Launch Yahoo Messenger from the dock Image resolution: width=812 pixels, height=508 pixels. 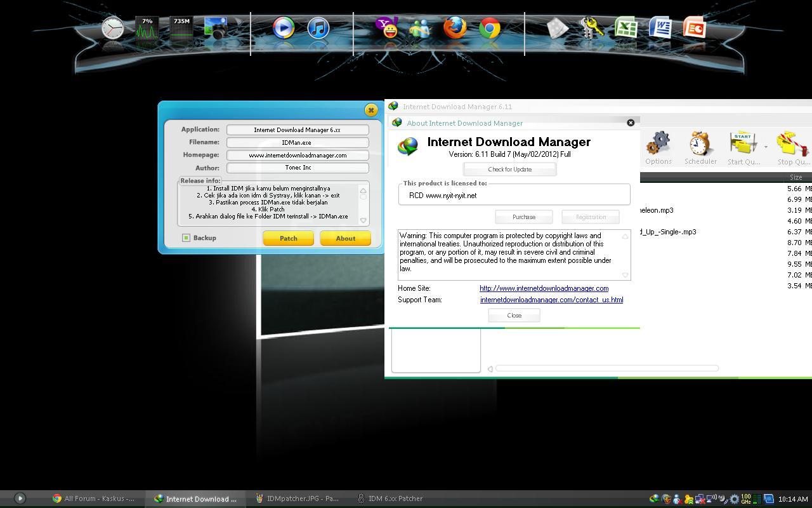(386, 29)
